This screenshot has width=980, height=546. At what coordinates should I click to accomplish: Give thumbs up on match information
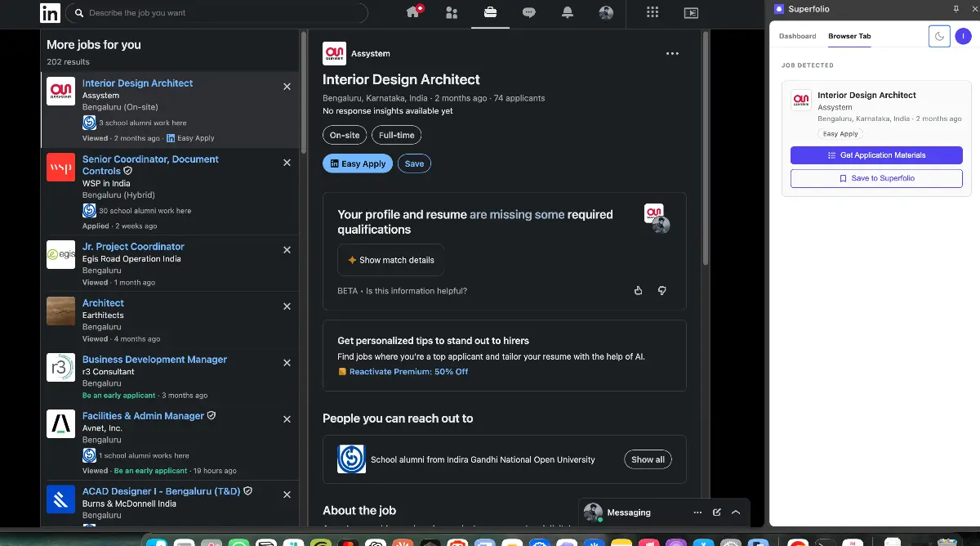tap(639, 290)
